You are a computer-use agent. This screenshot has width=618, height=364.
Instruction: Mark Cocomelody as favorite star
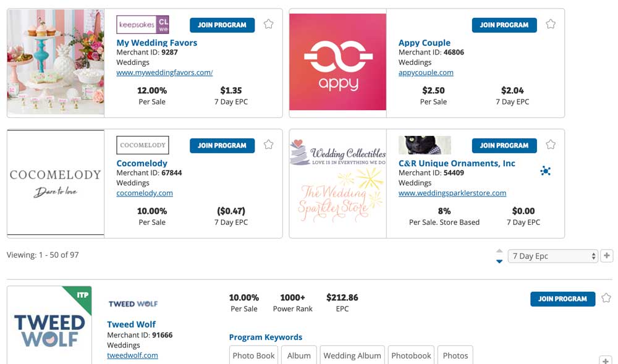point(268,145)
